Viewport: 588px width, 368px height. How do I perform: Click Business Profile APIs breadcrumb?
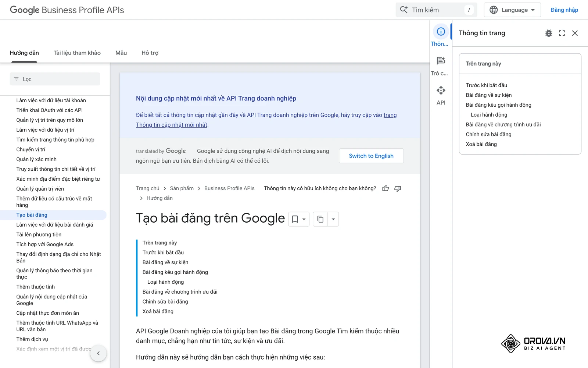click(229, 188)
